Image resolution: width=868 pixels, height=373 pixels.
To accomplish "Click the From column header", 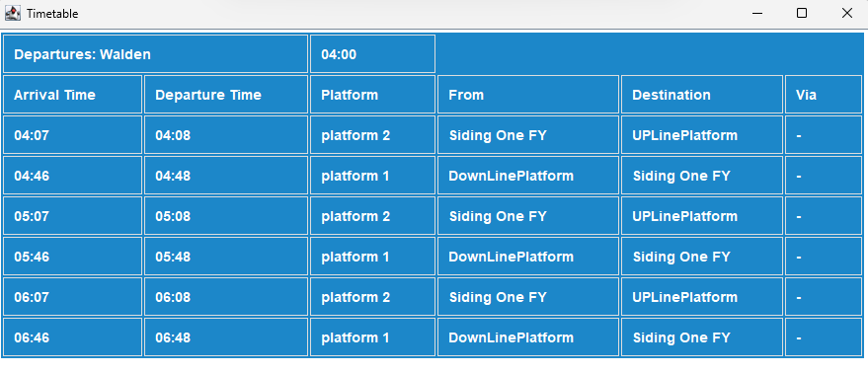I will [x=528, y=95].
